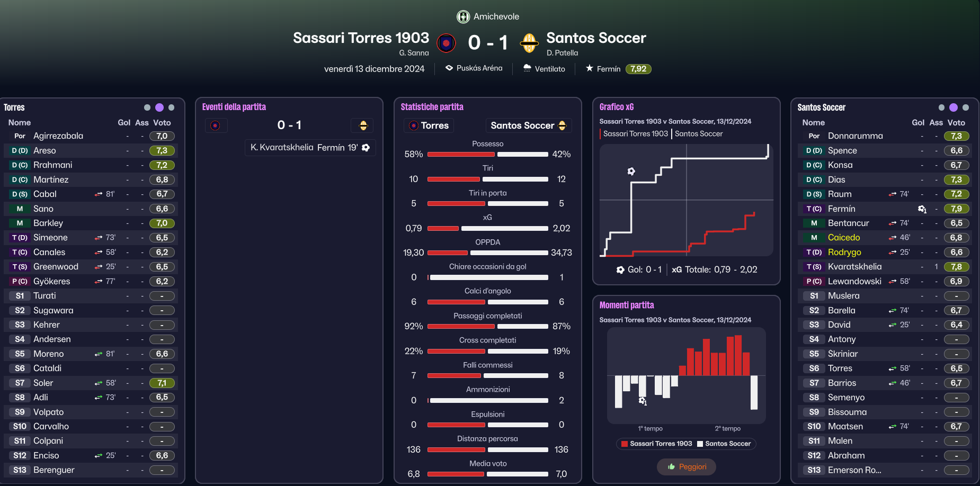Click the Possesso red possession bar
Screen dimensions: 980x486
click(461, 155)
